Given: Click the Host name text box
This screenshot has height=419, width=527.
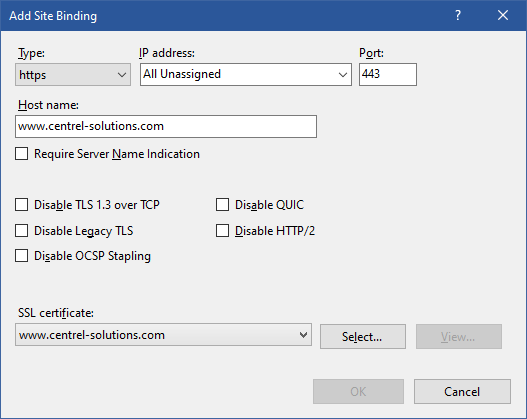Looking at the screenshot, I should (x=166, y=126).
